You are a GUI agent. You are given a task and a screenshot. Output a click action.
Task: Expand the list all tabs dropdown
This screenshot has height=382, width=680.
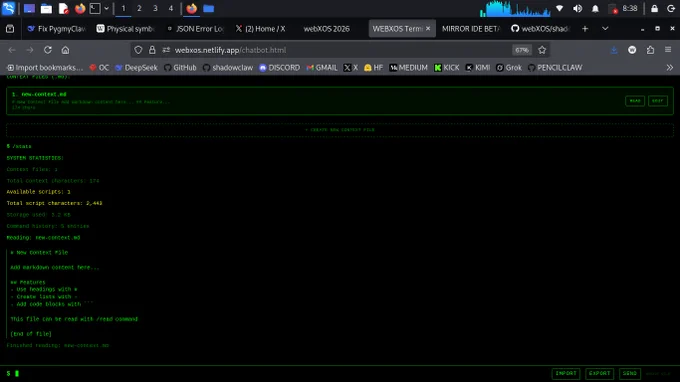(605, 29)
